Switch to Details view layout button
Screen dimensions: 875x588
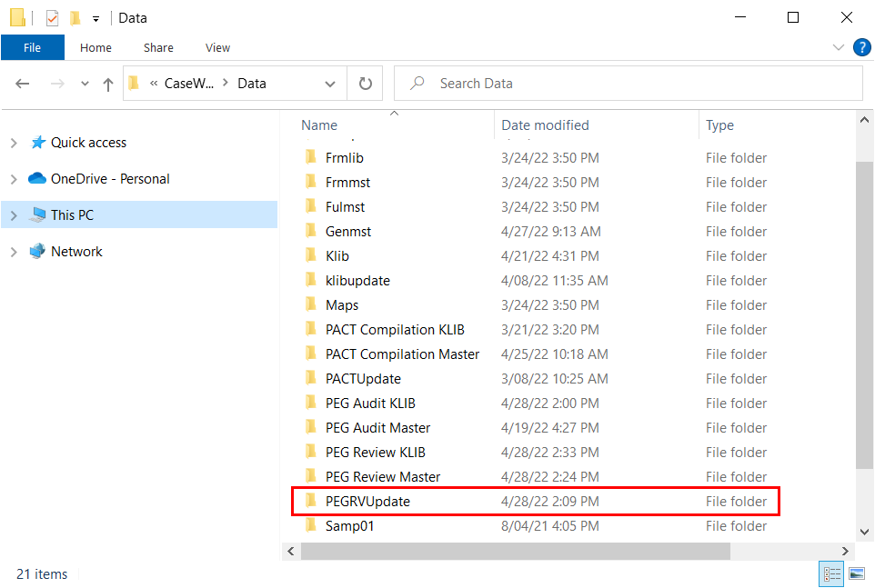pyautogui.click(x=831, y=574)
